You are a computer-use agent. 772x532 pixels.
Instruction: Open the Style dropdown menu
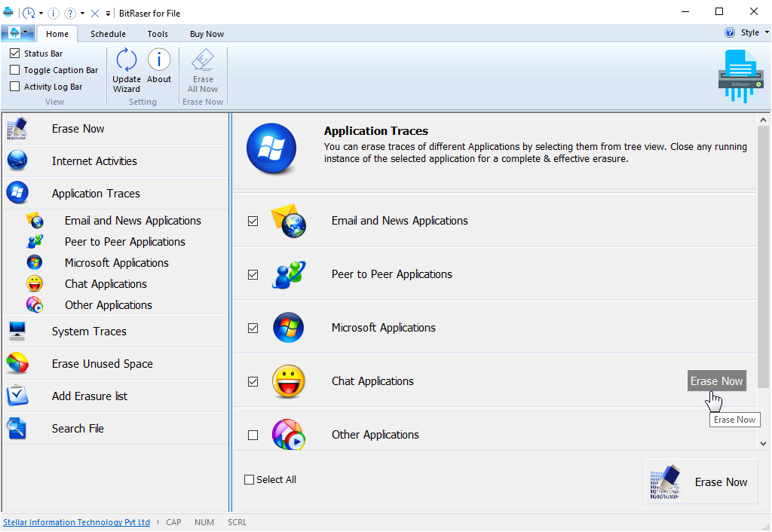pyautogui.click(x=749, y=33)
